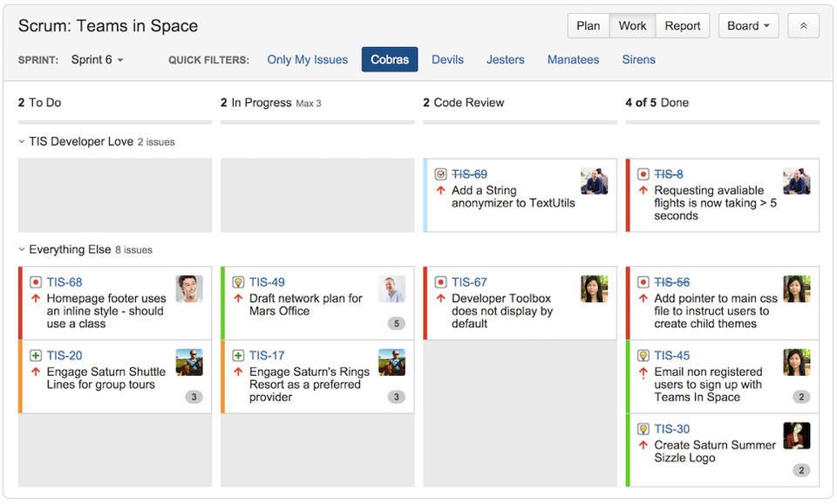The height and width of the screenshot is (504, 837).
Task: Open strikethrough issue TIS-69 link
Action: coord(469,174)
